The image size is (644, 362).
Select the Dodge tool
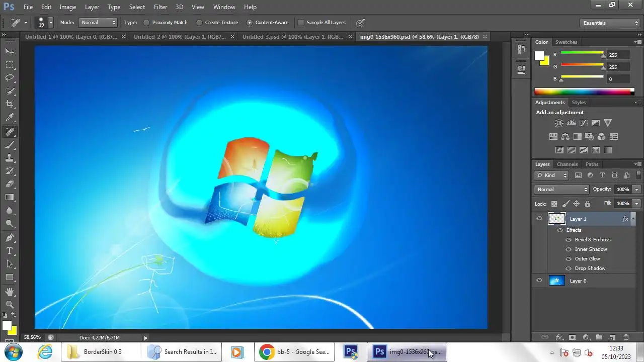pyautogui.click(x=10, y=223)
